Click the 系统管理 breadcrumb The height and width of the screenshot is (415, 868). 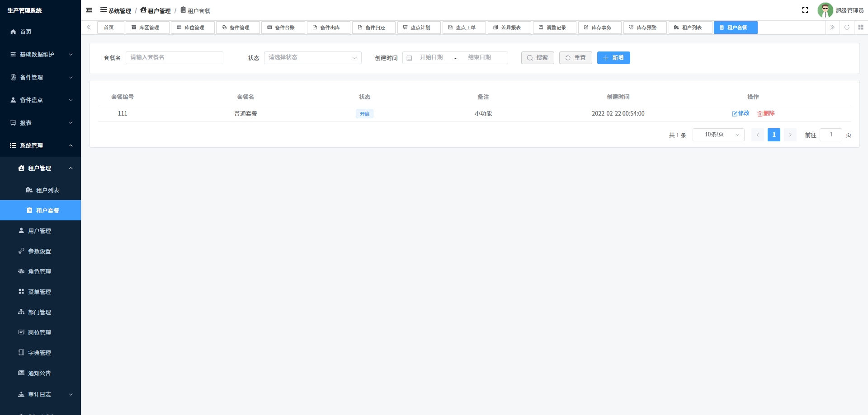(116, 10)
